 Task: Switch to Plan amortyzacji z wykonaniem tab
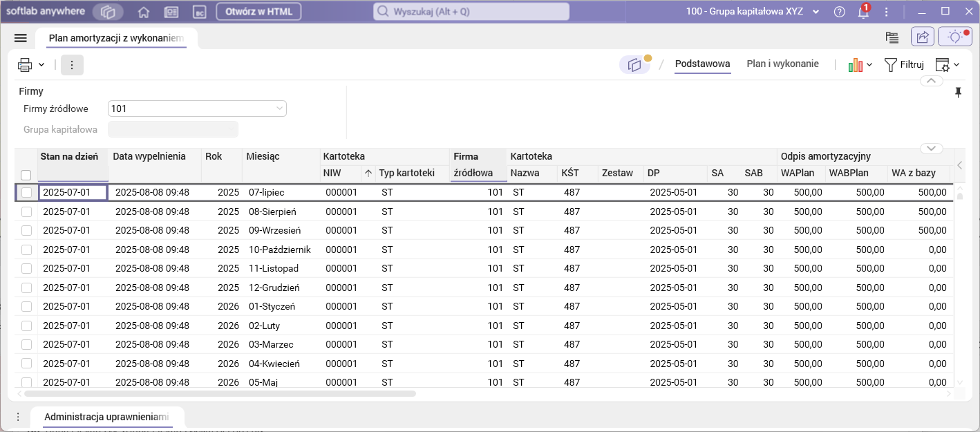116,38
